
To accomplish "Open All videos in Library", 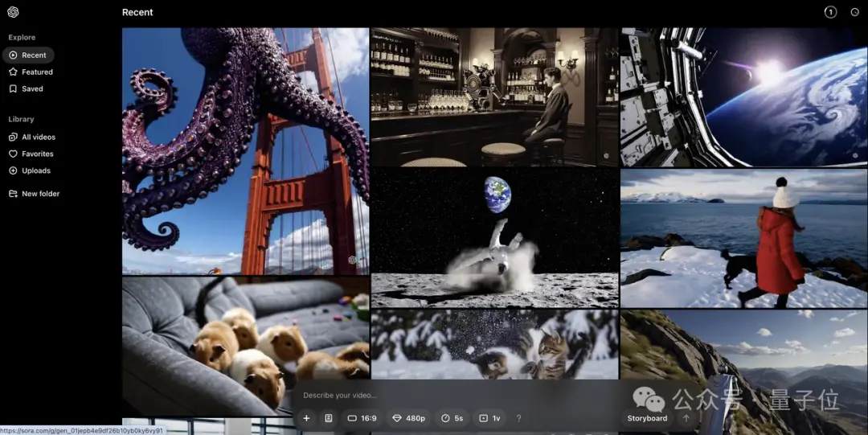I will [32, 137].
